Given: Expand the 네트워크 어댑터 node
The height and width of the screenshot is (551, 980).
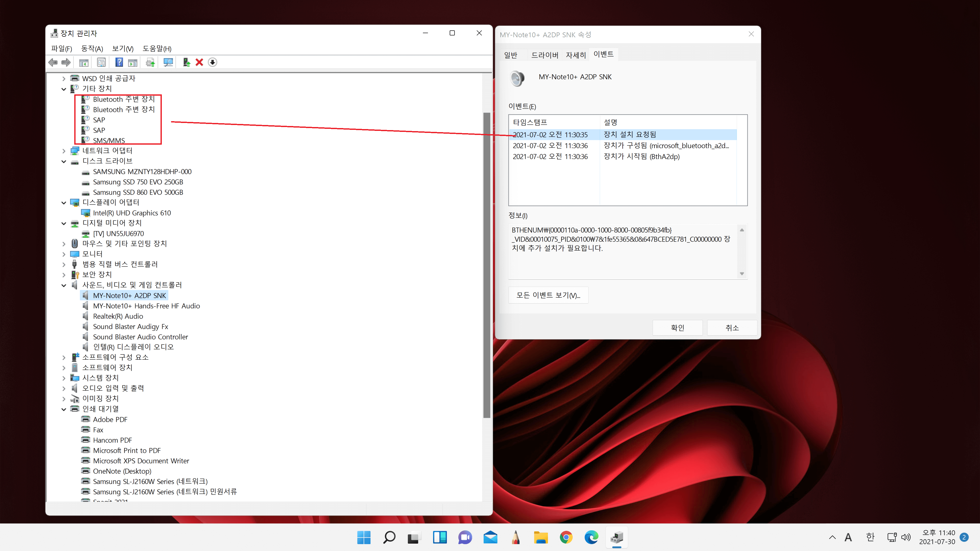Looking at the screenshot, I should tap(64, 151).
